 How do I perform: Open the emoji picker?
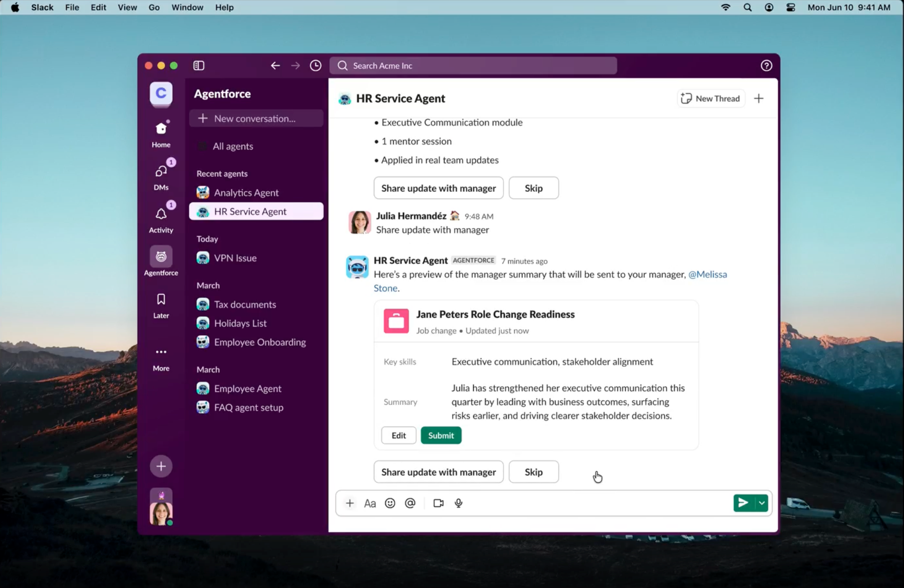coord(390,503)
